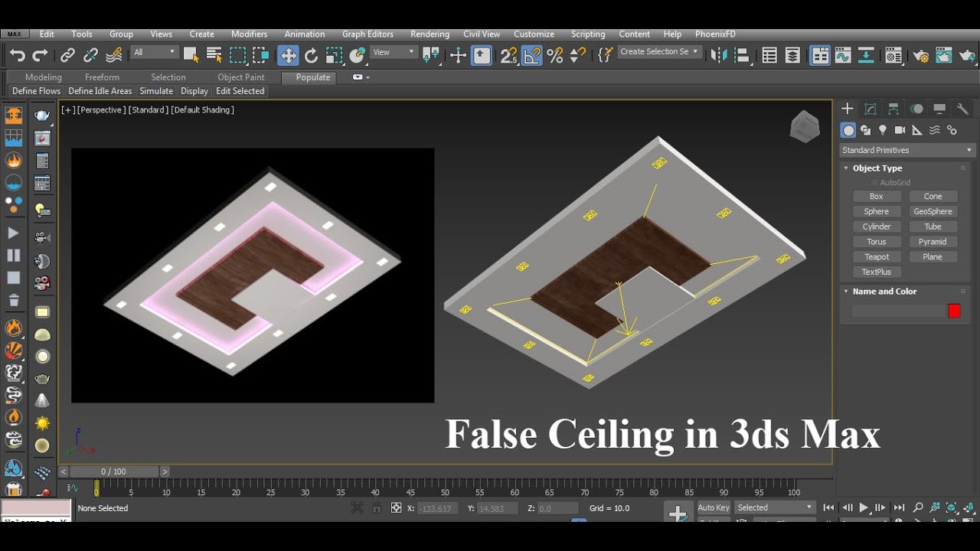Open the Civil View menu
Image resolution: width=980 pixels, height=551 pixels.
click(x=482, y=34)
